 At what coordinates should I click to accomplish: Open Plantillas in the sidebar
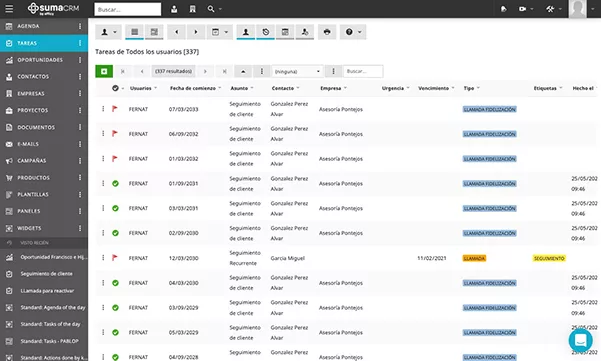coord(33,194)
